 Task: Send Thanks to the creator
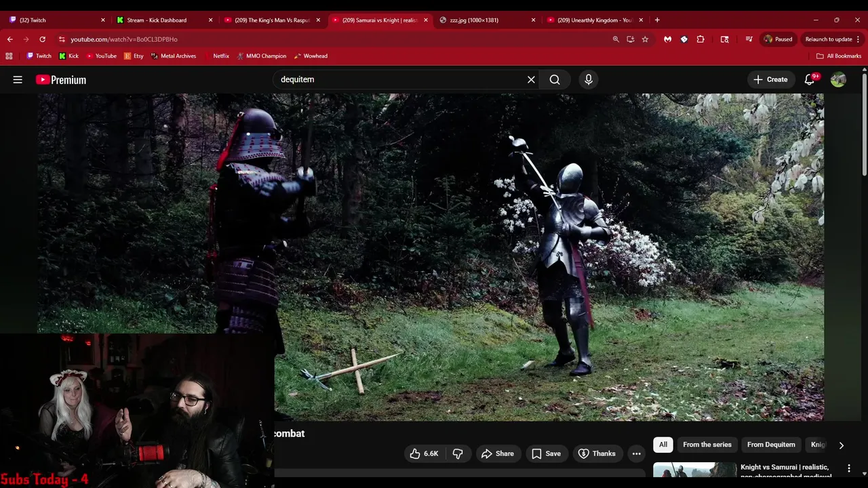click(597, 453)
